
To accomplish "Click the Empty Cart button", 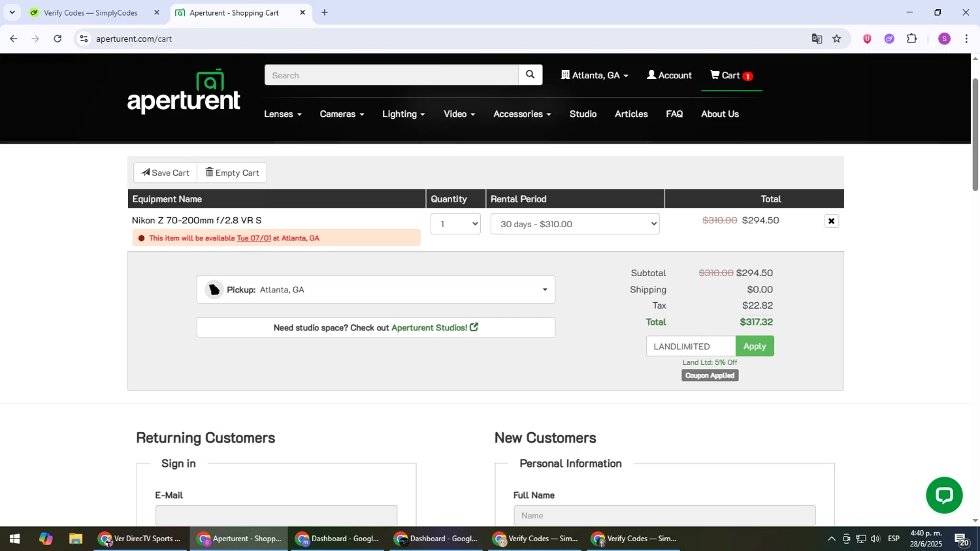I will point(232,173).
